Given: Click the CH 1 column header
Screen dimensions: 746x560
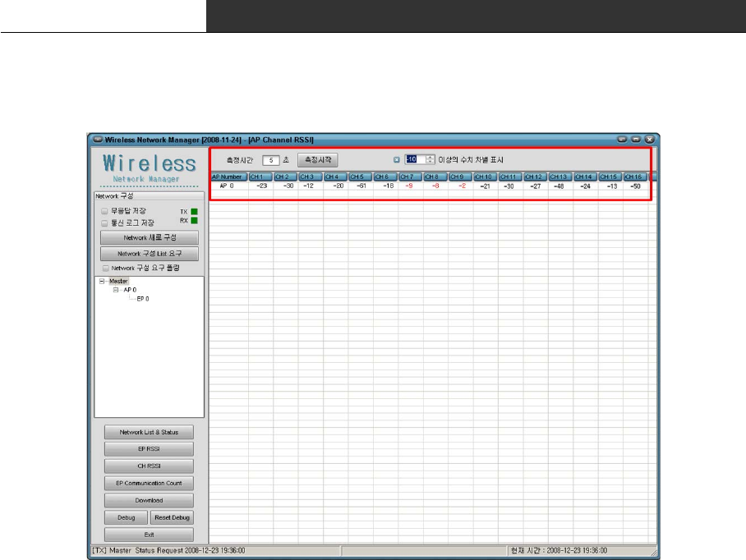Looking at the screenshot, I should (x=260, y=177).
